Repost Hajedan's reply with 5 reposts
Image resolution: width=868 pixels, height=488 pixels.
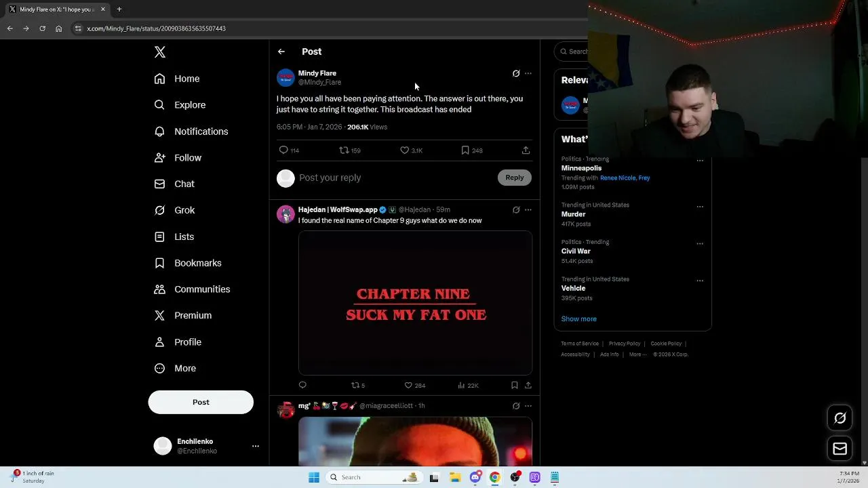point(358,385)
